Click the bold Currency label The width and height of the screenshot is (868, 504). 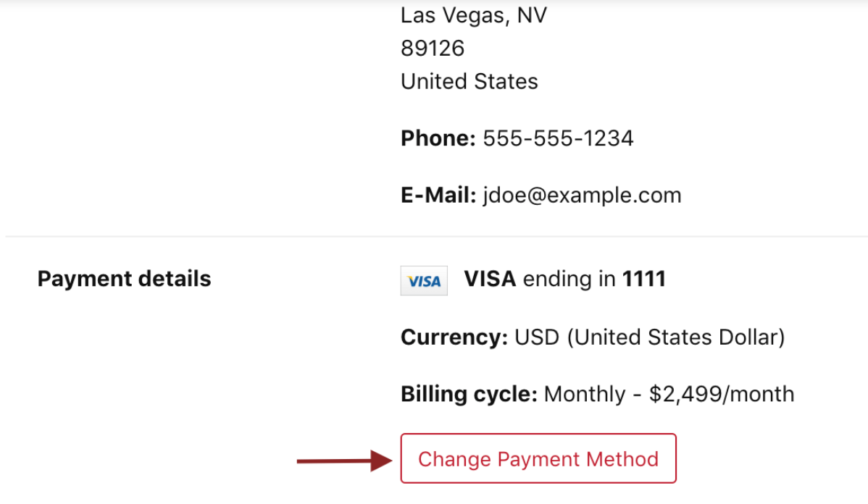tap(454, 337)
